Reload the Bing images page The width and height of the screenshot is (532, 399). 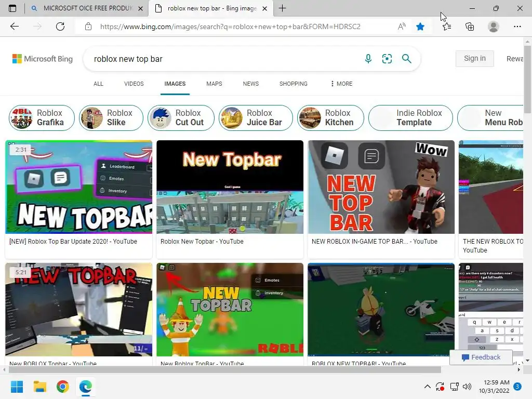tap(60, 26)
